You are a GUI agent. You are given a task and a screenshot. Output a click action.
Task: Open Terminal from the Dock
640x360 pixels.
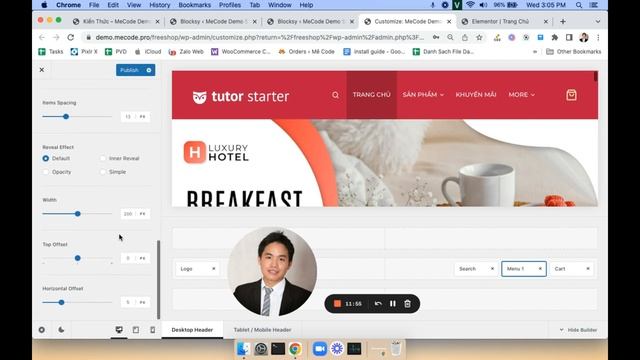tap(278, 349)
